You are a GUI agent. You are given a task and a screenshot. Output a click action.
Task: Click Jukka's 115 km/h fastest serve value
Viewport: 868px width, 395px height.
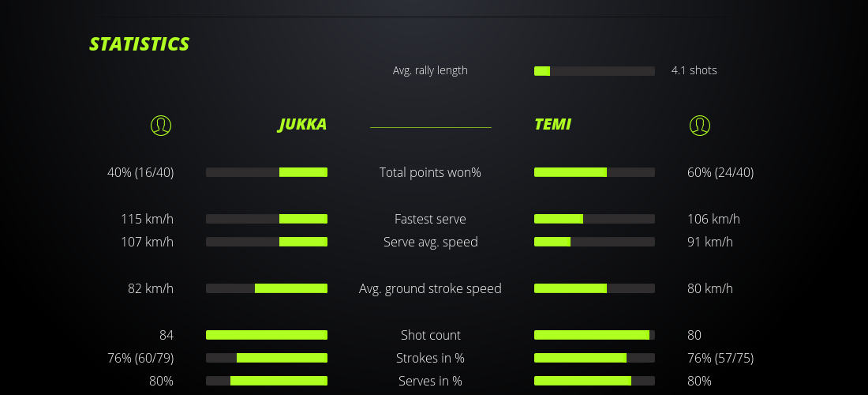(x=147, y=219)
